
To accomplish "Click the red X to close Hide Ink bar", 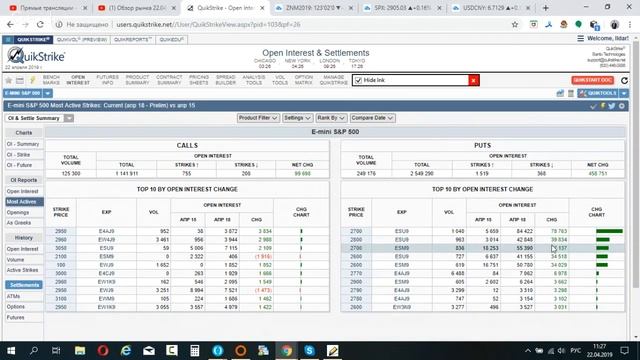I will 473,80.
